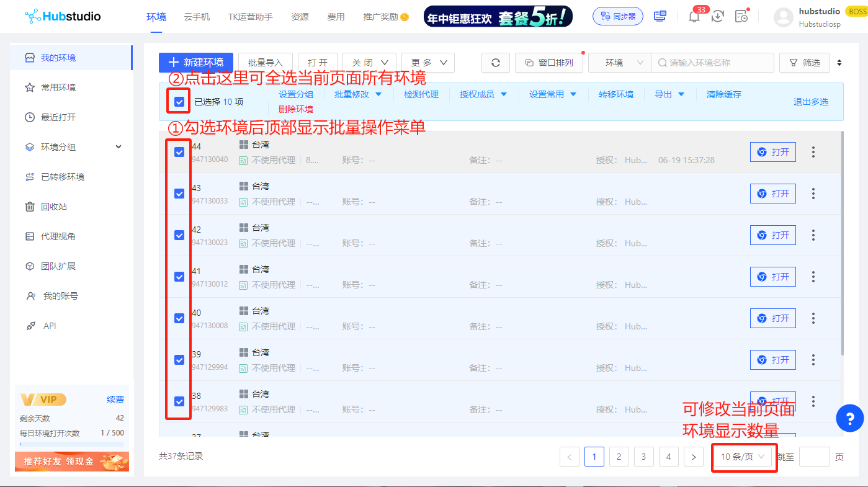The image size is (868, 487).
Task: Toggle the select-all environments checkbox
Action: coord(179,102)
